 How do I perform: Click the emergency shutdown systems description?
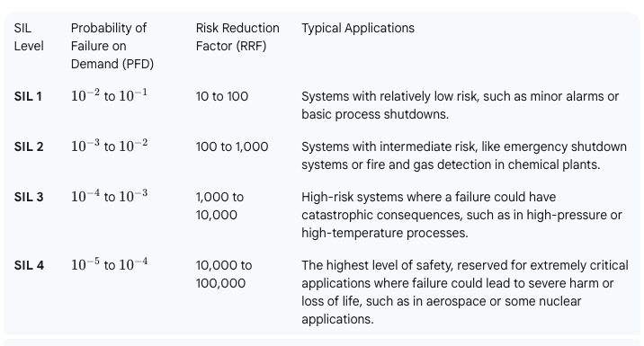(x=464, y=155)
